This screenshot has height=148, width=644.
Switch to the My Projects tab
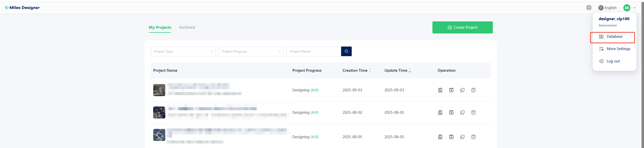(160, 27)
